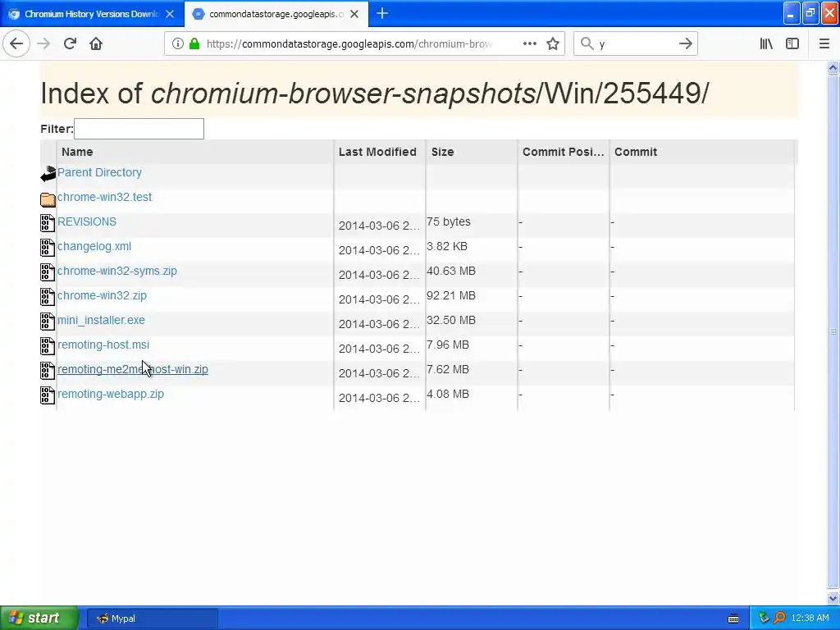
Task: Sort by the Name column header
Action: pyautogui.click(x=195, y=152)
